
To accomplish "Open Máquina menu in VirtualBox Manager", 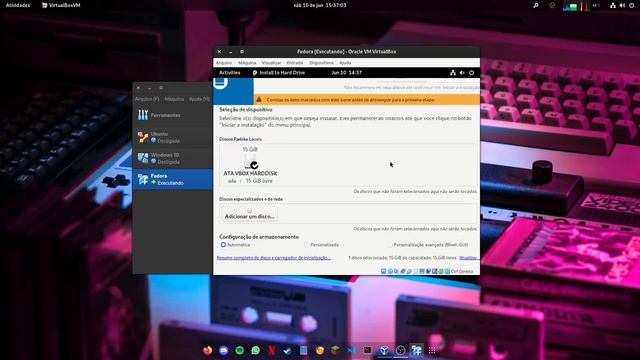I will click(174, 99).
